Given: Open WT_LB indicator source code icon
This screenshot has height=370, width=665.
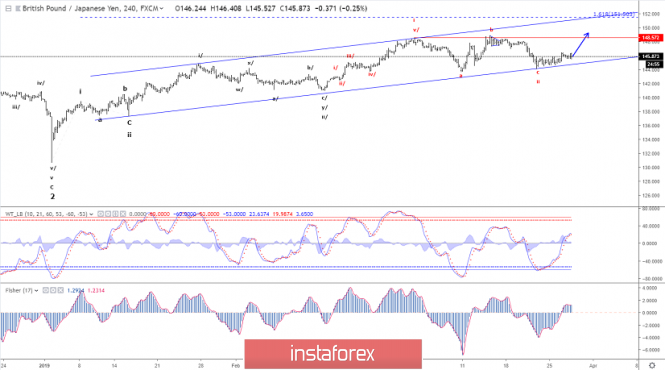Looking at the screenshot, I should [115, 214].
